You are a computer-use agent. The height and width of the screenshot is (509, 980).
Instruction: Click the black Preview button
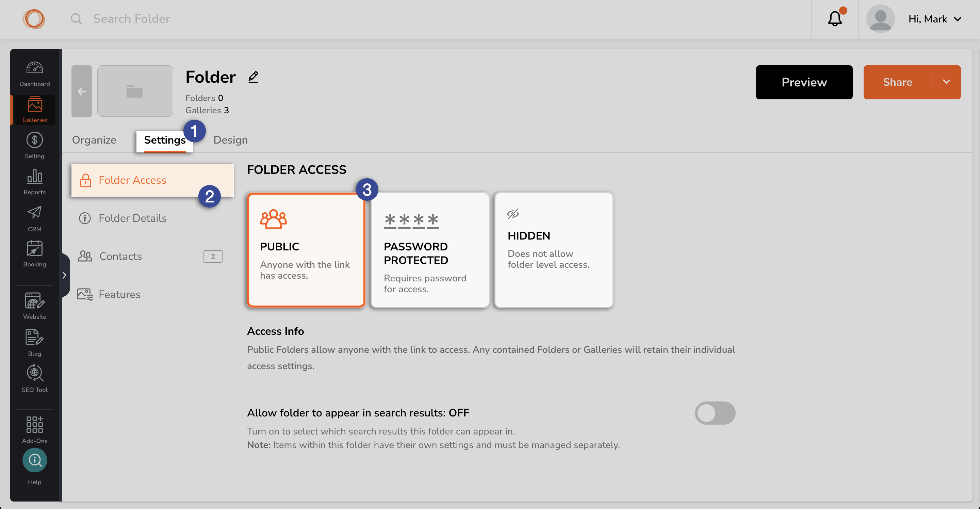click(804, 82)
